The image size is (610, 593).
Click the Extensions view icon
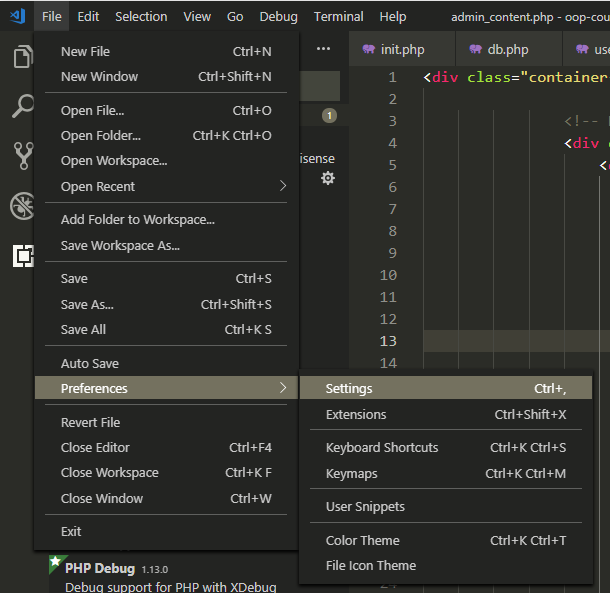[x=22, y=256]
